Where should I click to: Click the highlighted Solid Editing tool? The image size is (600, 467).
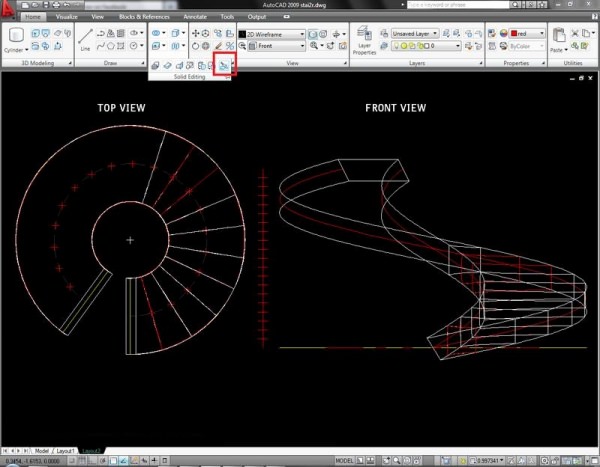pyautogui.click(x=224, y=65)
